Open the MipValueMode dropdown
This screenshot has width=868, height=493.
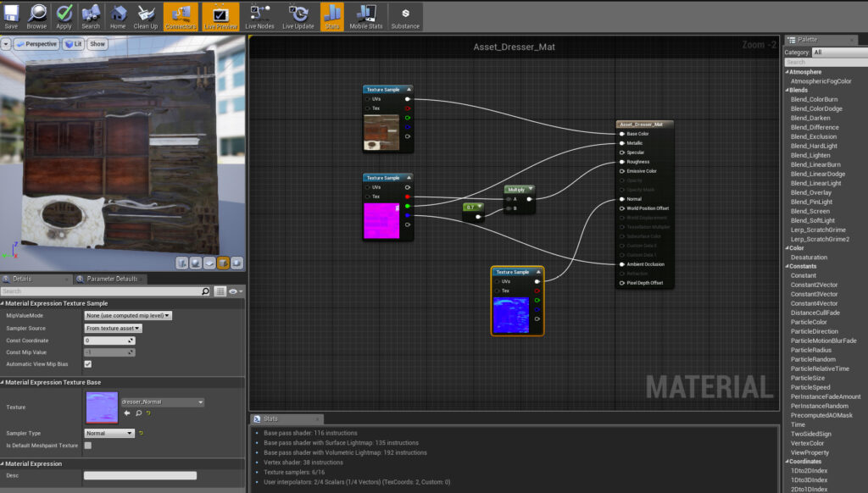128,315
